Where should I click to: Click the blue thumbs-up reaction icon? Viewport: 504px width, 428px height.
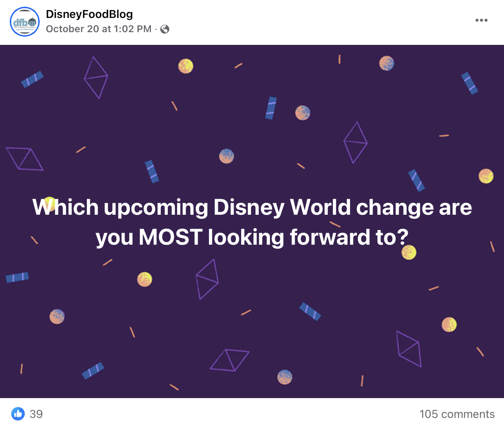pos(18,414)
